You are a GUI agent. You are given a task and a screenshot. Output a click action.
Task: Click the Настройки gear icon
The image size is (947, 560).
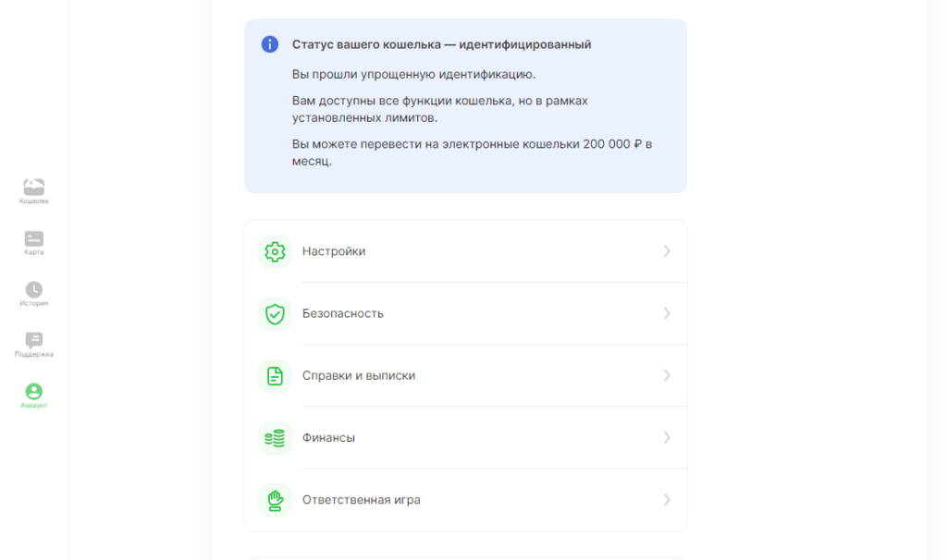275,251
